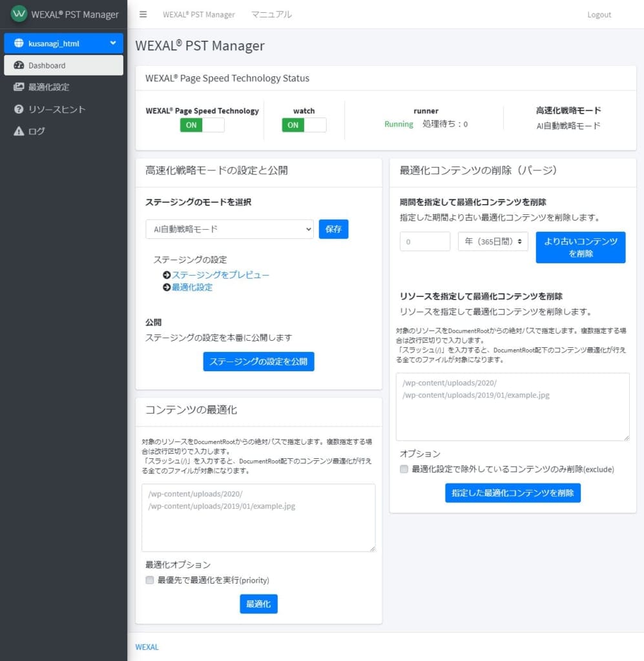Click the WEXAL PST Manager sidebar title
Viewport: 644px width, 661px height.
click(75, 14)
